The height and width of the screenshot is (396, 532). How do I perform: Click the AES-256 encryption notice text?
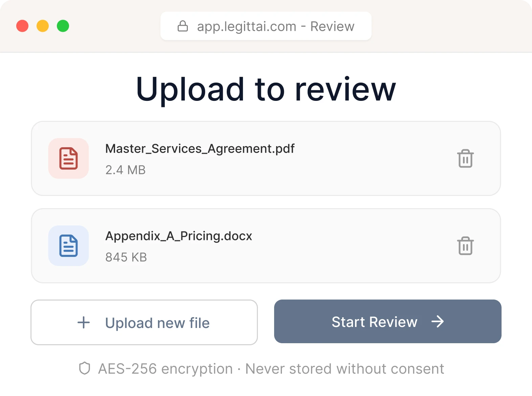(270, 369)
